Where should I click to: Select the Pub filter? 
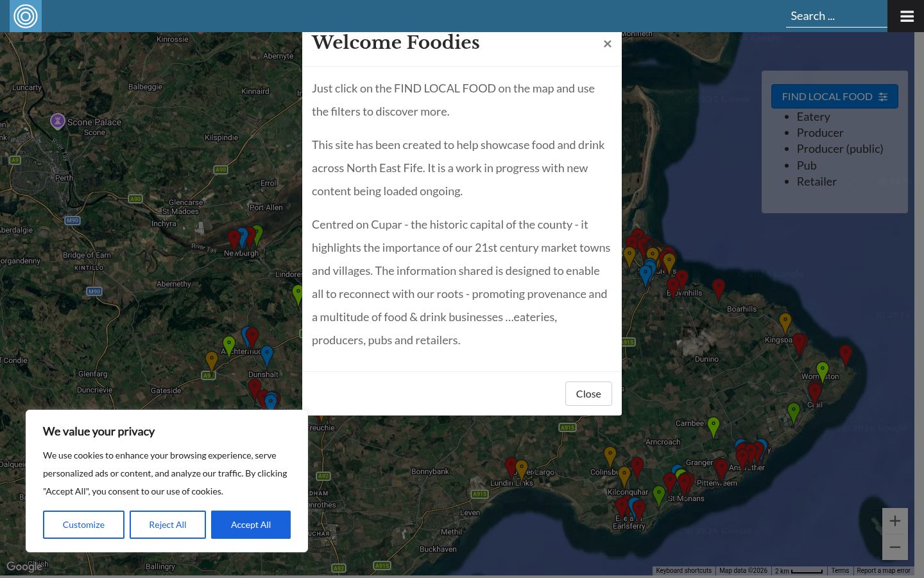807,165
